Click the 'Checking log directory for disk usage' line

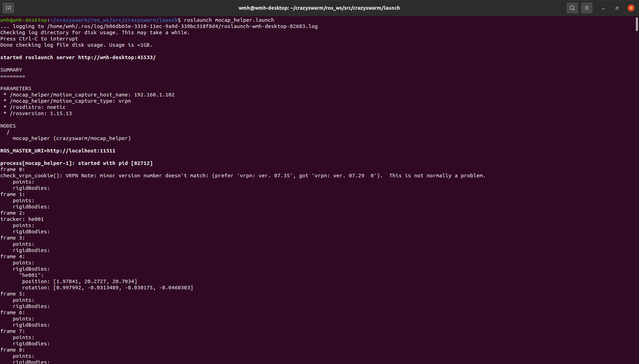coord(95,32)
